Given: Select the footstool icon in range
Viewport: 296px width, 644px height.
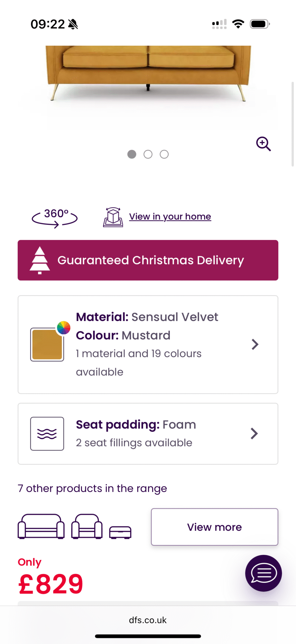Looking at the screenshot, I should [x=120, y=532].
